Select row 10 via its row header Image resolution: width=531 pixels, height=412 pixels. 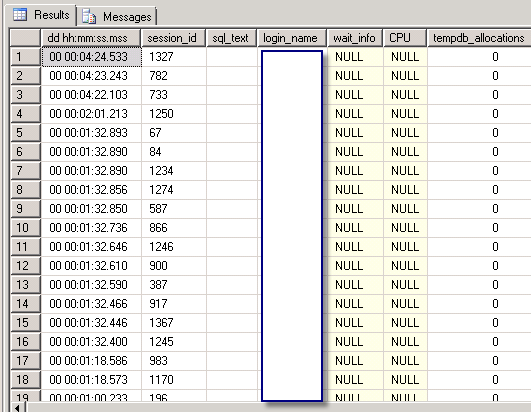[x=25, y=227]
